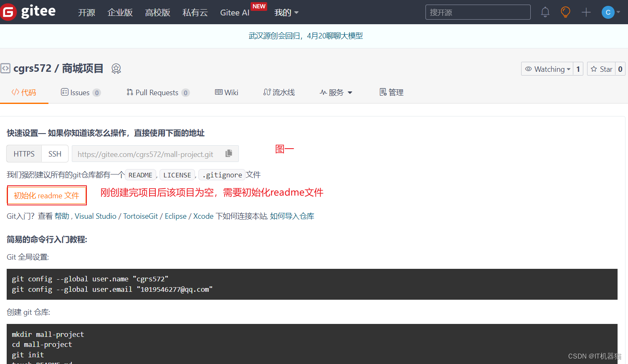Open 企业版 navigation item
The width and height of the screenshot is (628, 364).
(120, 13)
